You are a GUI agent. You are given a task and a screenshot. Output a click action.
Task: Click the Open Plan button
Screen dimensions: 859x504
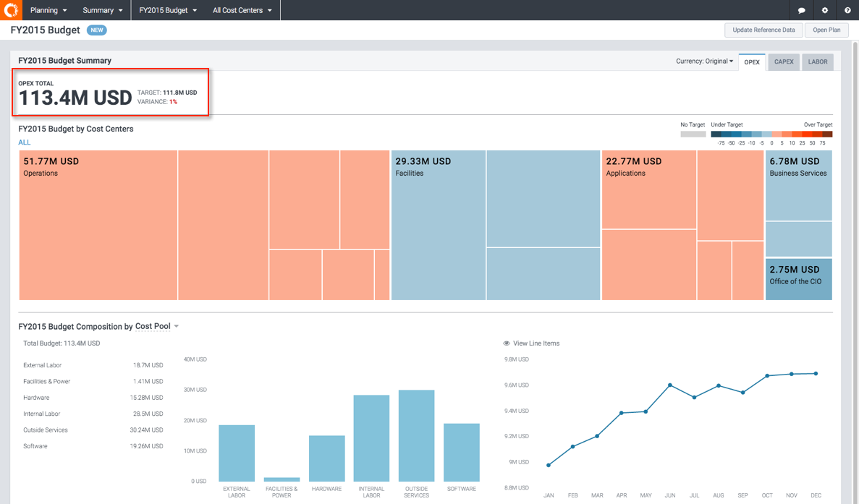pyautogui.click(x=826, y=30)
